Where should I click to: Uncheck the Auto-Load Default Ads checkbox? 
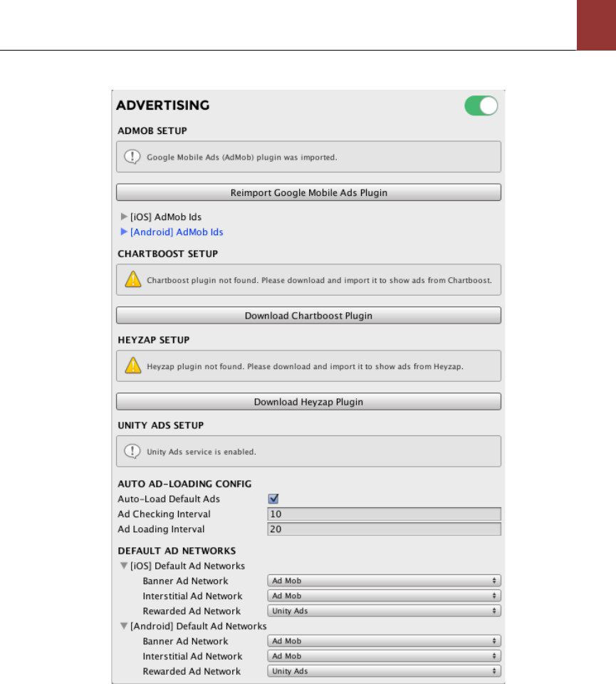coord(273,499)
